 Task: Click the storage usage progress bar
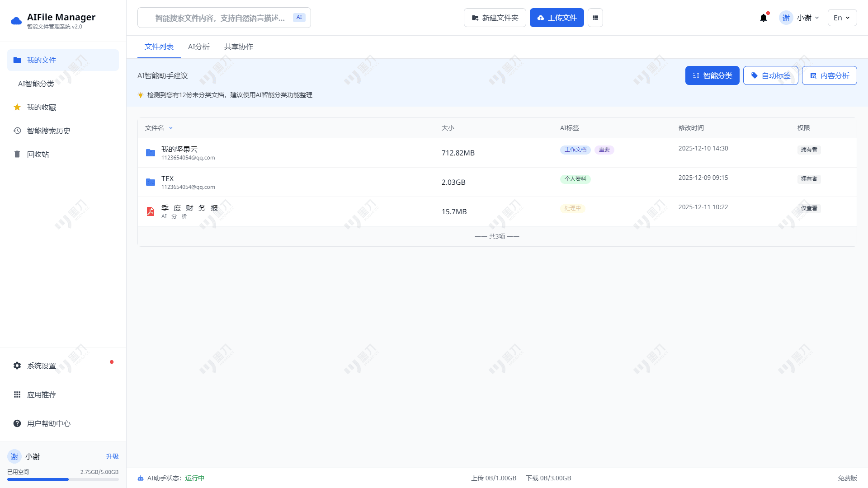[63, 479]
